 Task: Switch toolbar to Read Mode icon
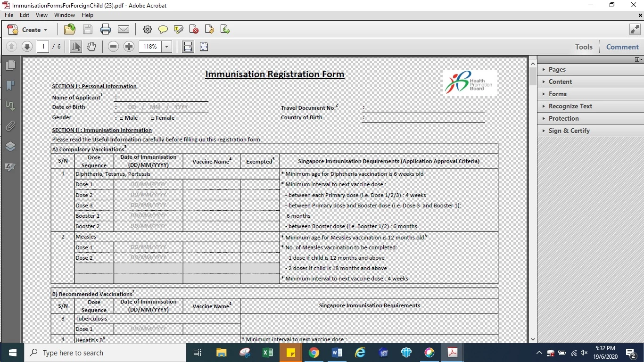point(635,29)
